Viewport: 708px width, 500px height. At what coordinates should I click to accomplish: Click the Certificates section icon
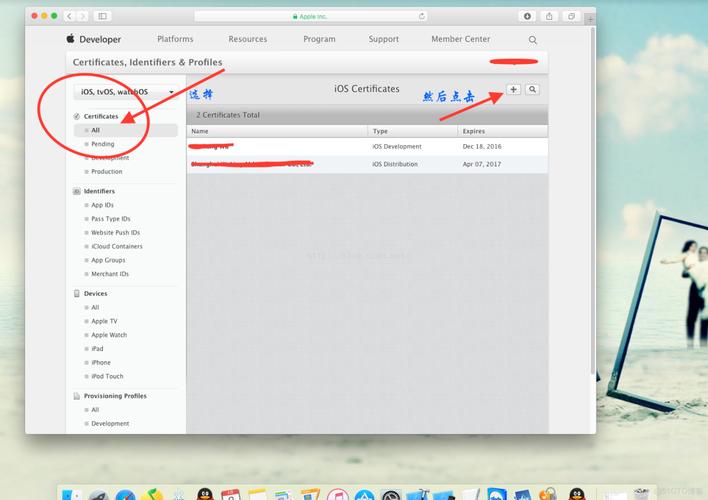coord(77,117)
